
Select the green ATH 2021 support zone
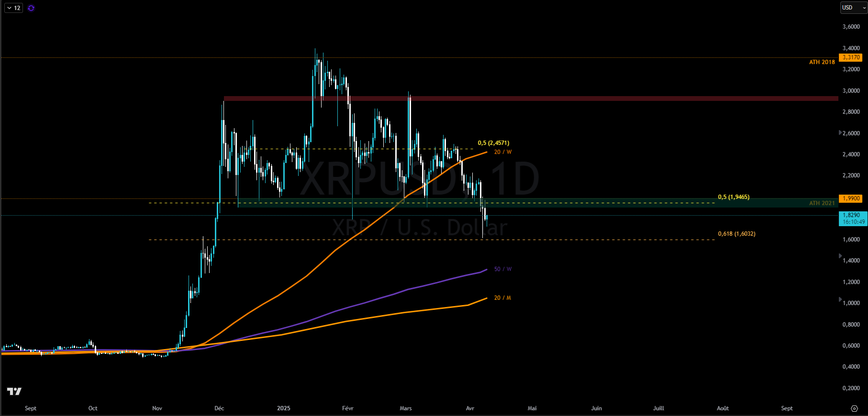[574, 203]
